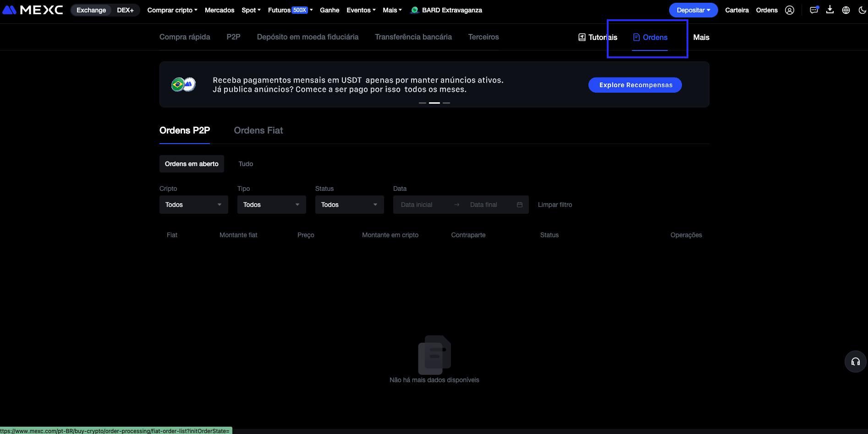Expand the Status Todos dropdown
Viewport: 868px width, 434px height.
(x=349, y=205)
